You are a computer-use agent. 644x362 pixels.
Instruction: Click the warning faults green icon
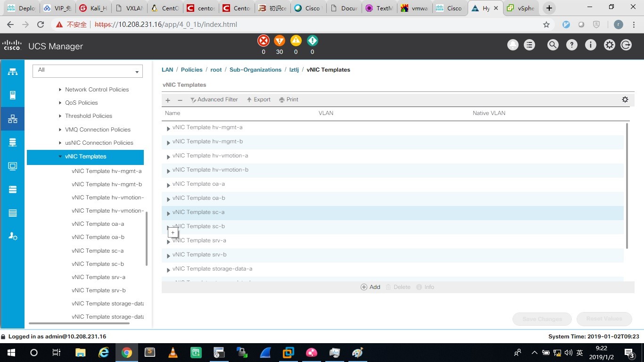tap(312, 41)
